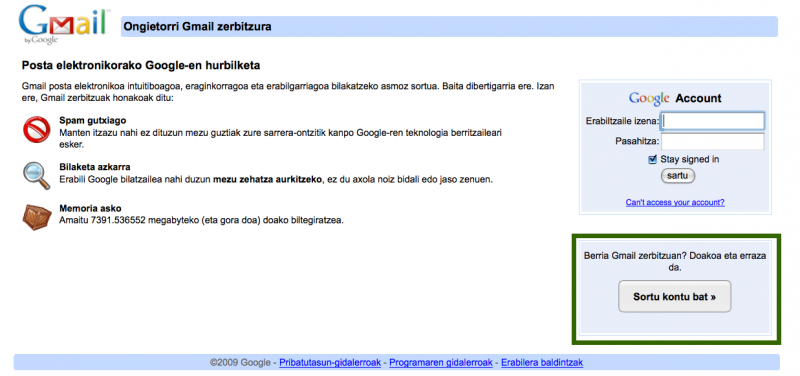The image size is (800, 376).
Task: Click the wooden storage box icon
Action: (37, 217)
